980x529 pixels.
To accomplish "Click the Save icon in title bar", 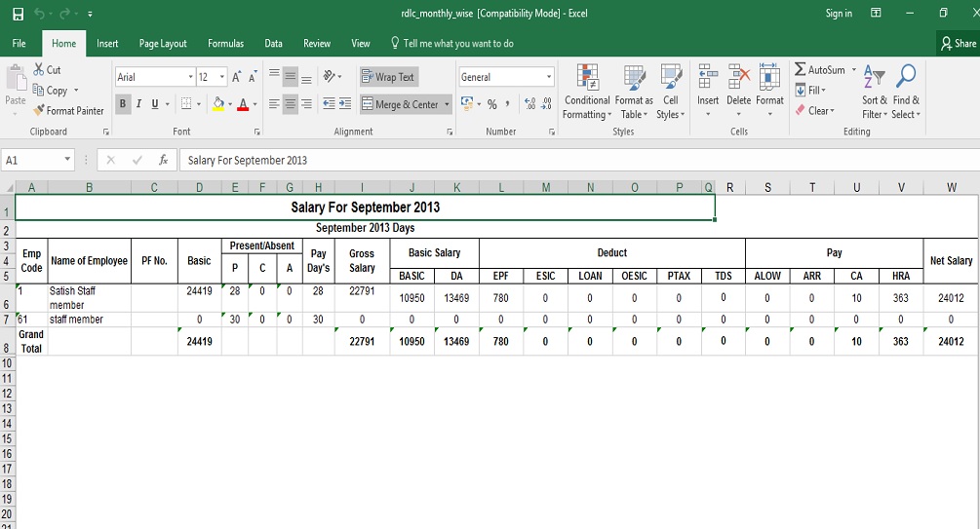I will point(18,14).
